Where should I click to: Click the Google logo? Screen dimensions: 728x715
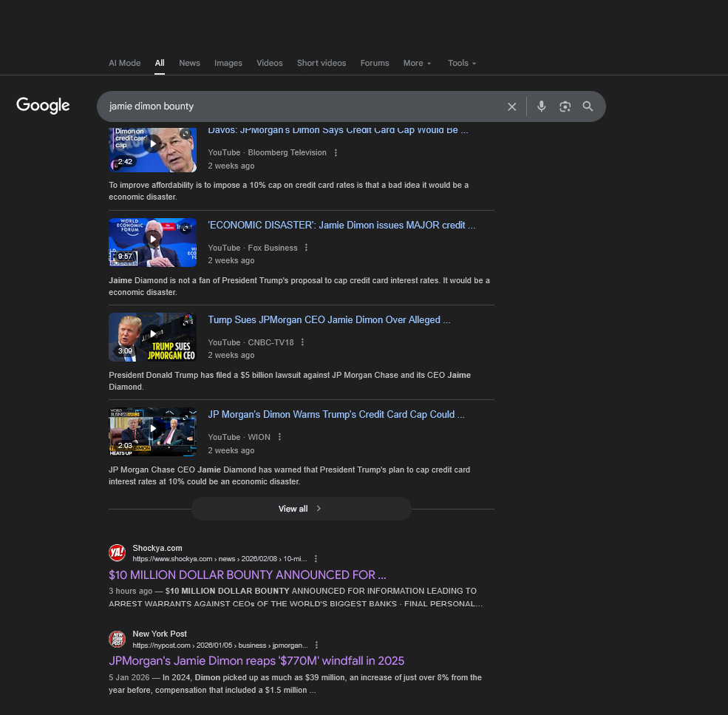click(43, 106)
